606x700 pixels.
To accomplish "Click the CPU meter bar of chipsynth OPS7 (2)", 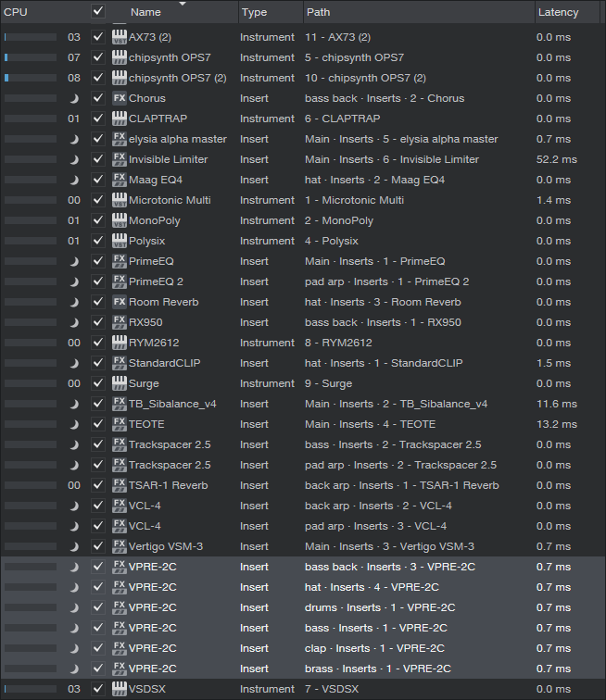I will click(x=31, y=78).
